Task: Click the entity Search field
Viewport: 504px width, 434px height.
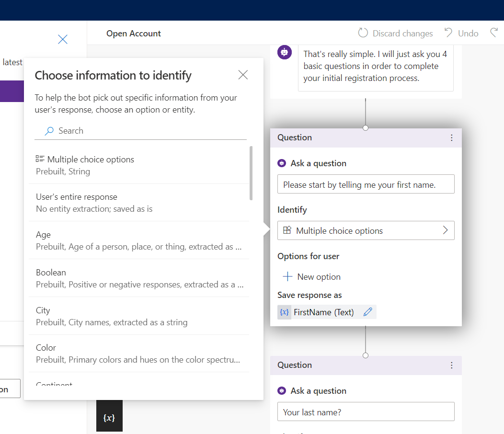Action: (x=144, y=131)
